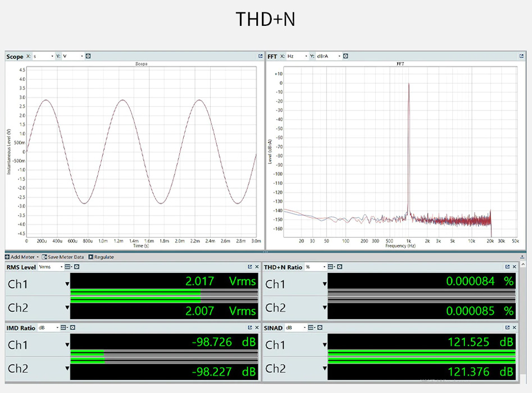The height and width of the screenshot is (393, 532).
Task: Pop out the Scope panel window
Action: pyautogui.click(x=261, y=56)
